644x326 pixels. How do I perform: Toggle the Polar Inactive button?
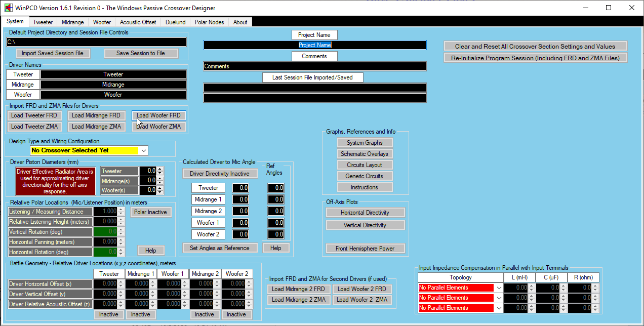point(150,212)
